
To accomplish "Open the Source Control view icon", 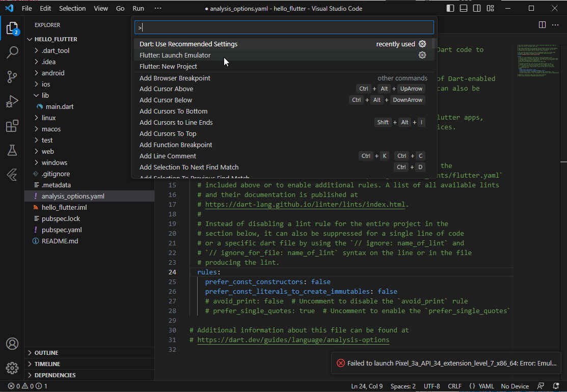I will tap(12, 76).
